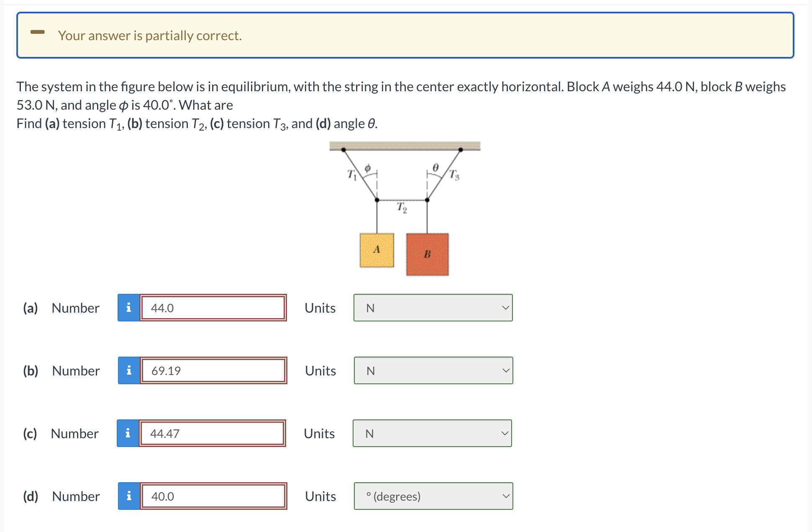
Task: Click the Units label for part (a)
Action: (x=320, y=308)
